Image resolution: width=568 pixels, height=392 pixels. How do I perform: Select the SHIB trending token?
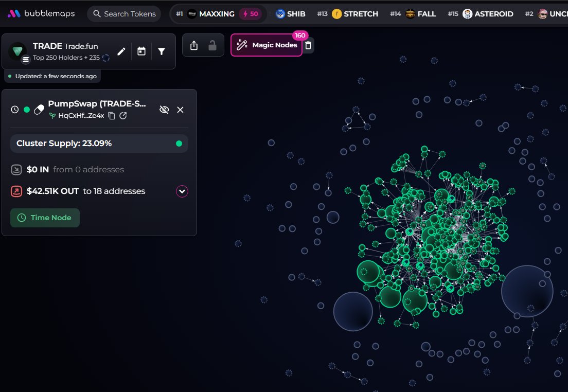291,14
